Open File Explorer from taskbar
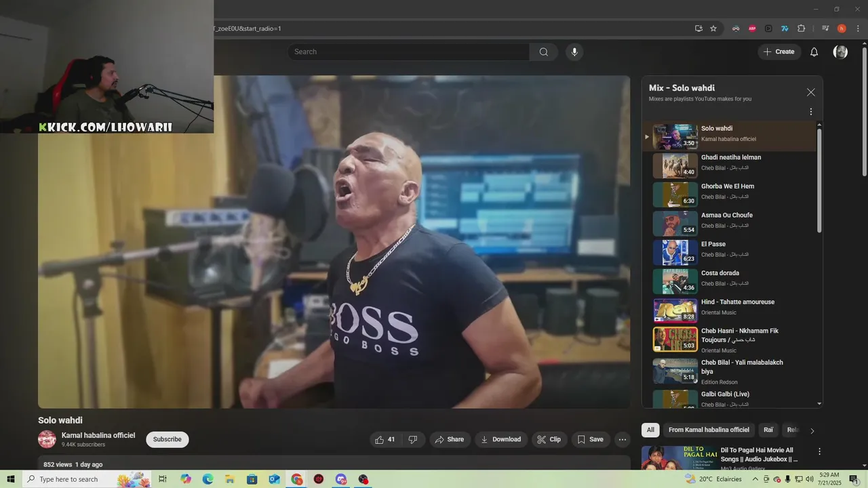 [230, 479]
